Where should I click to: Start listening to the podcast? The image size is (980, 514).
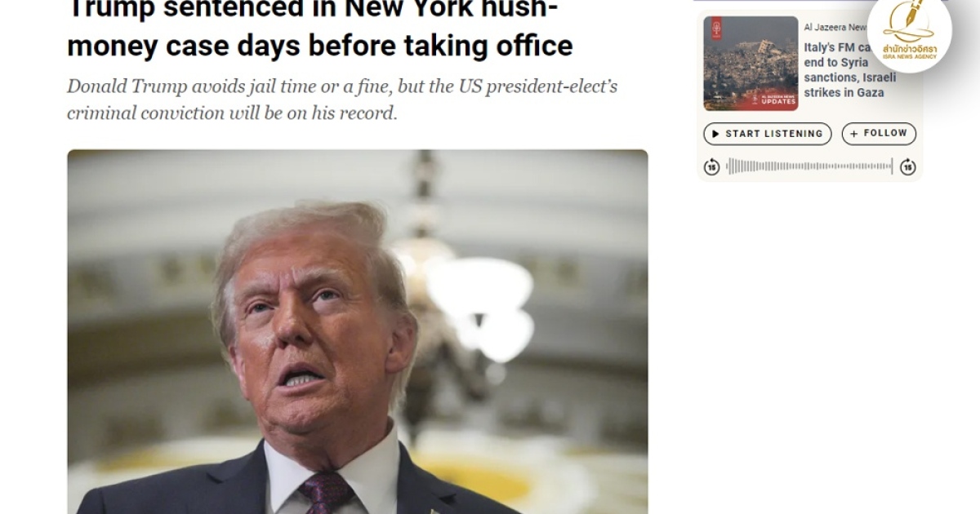pos(767,134)
